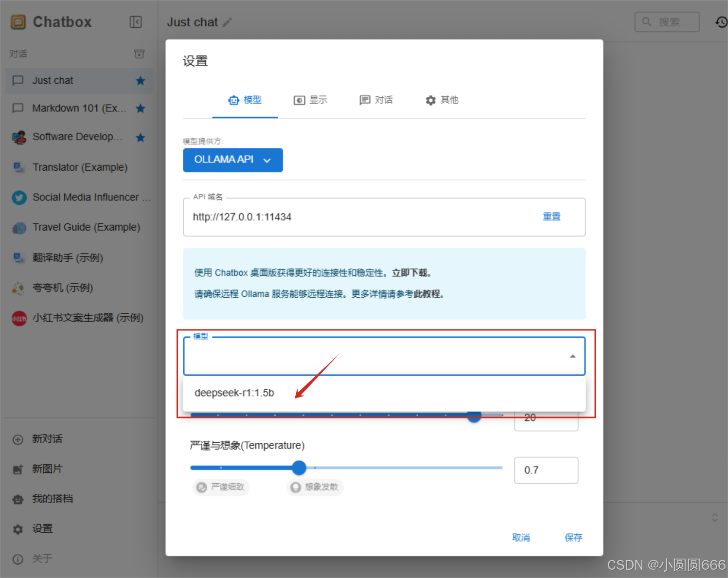Image resolution: width=728 pixels, height=578 pixels.
Task: Click 重置 to reset the API host
Action: click(x=551, y=217)
